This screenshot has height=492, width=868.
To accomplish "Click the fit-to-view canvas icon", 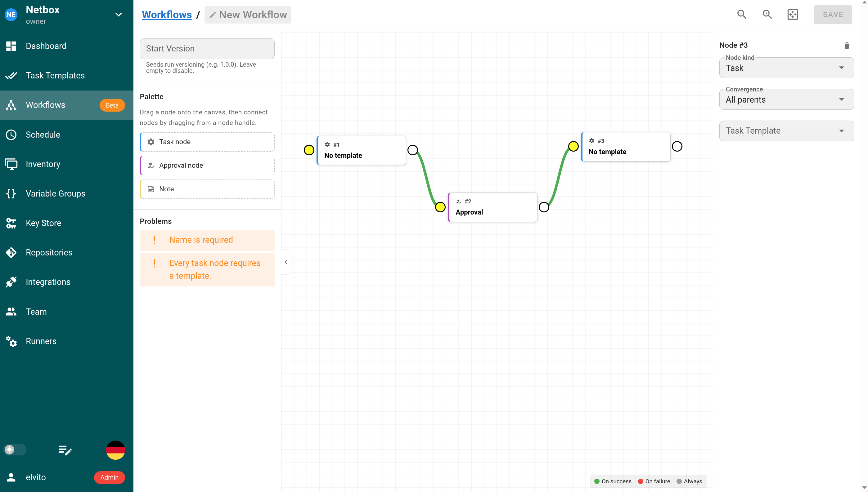I will pyautogui.click(x=792, y=15).
